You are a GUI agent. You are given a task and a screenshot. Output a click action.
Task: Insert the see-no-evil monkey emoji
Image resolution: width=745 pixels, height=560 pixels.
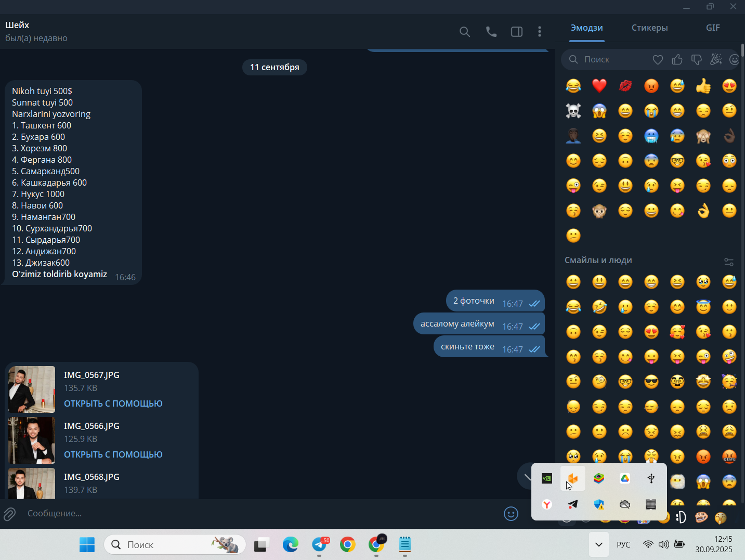(x=703, y=136)
